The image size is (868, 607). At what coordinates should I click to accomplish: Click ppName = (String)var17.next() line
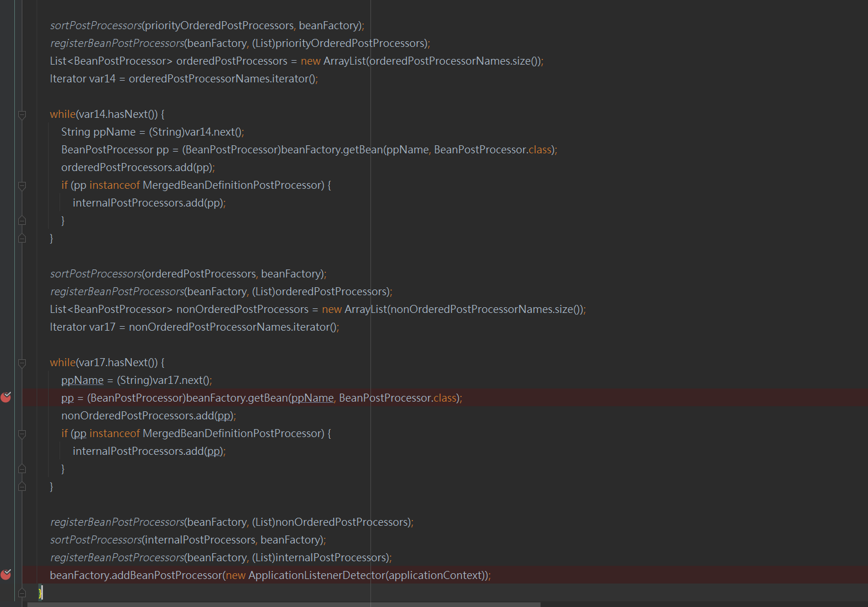137,380
